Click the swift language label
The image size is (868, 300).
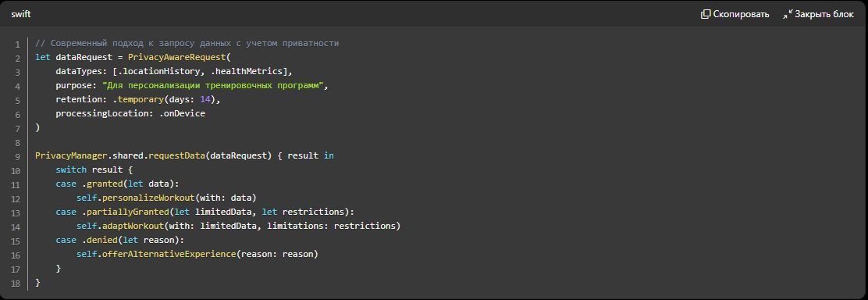click(21, 14)
